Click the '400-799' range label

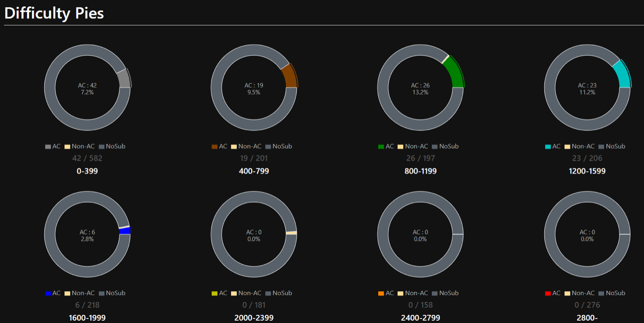254,171
